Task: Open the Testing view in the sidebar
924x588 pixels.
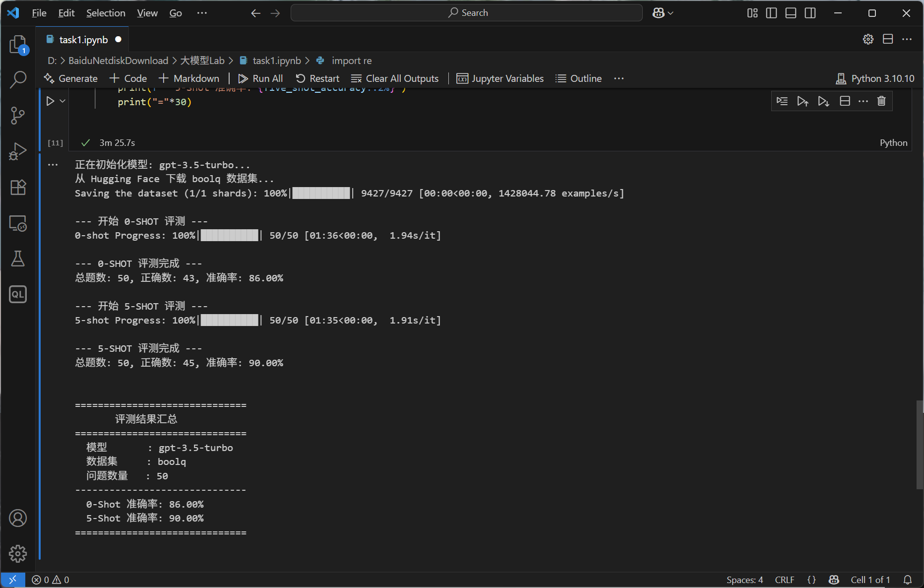Action: (18, 259)
